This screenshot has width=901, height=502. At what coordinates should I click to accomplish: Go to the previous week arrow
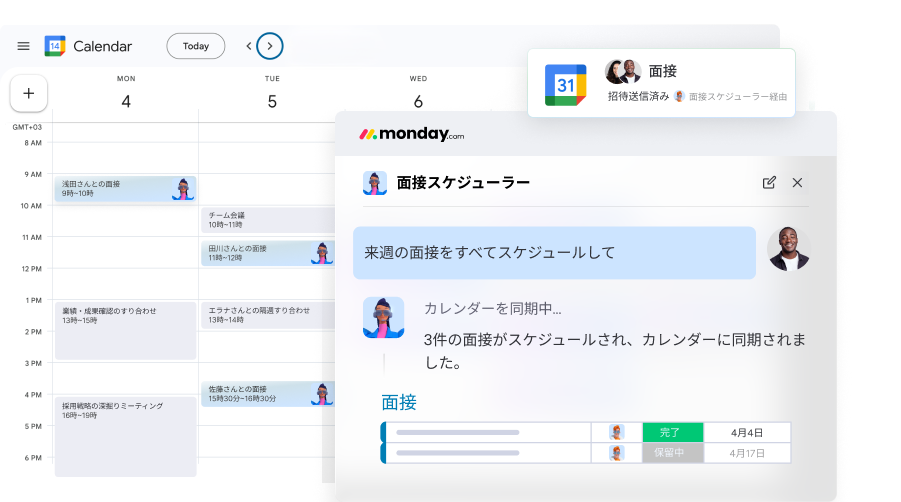248,46
